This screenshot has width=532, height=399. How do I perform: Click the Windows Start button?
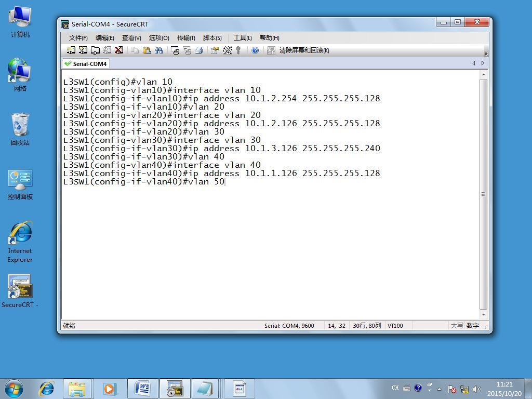(14, 389)
